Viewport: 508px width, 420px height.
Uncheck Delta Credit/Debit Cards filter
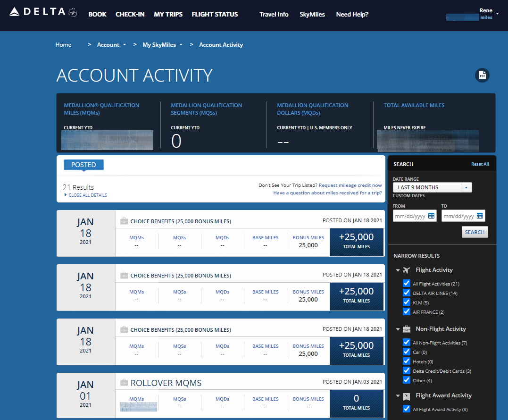[407, 371]
